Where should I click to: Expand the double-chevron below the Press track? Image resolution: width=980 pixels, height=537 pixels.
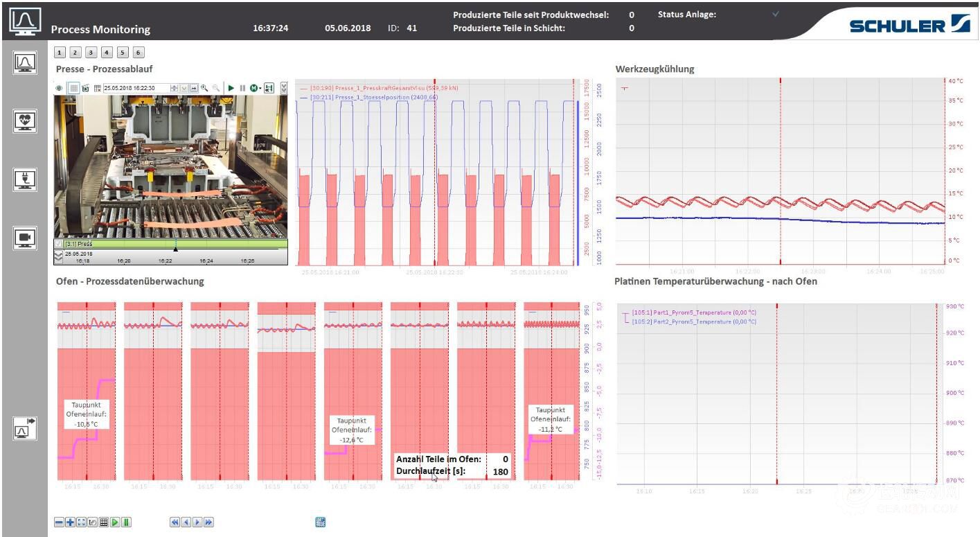pos(59,256)
